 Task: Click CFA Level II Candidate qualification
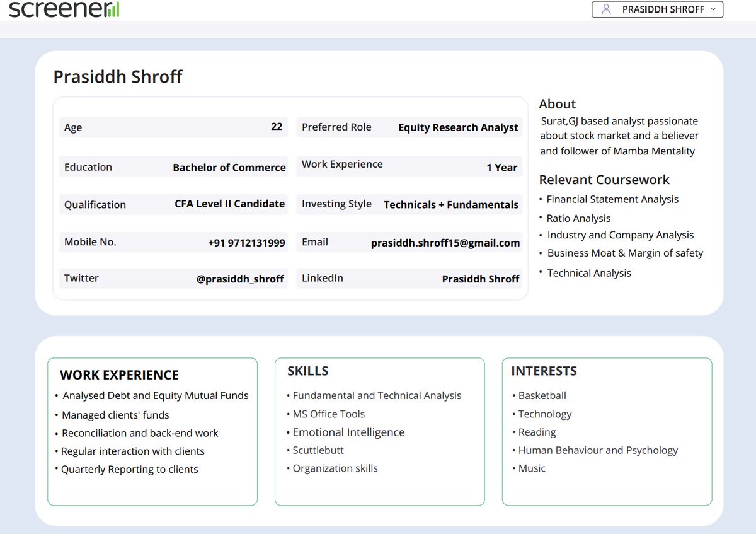229,204
